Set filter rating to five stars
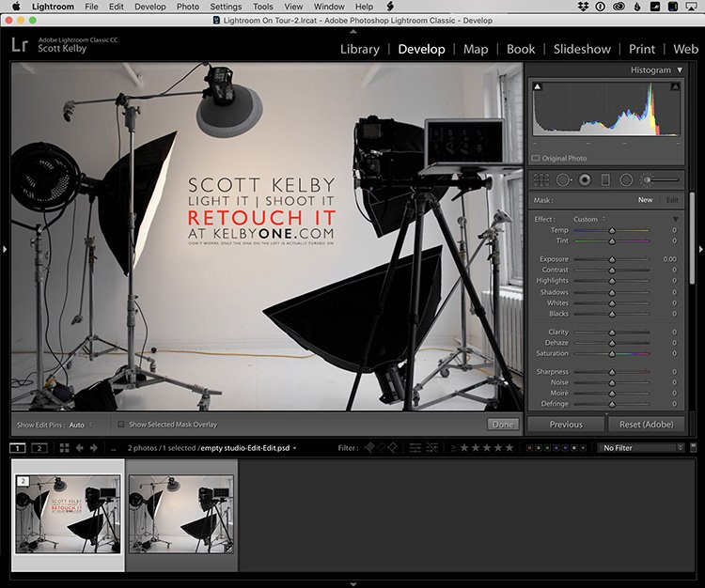Screen dimensions: 705x588 point(509,447)
